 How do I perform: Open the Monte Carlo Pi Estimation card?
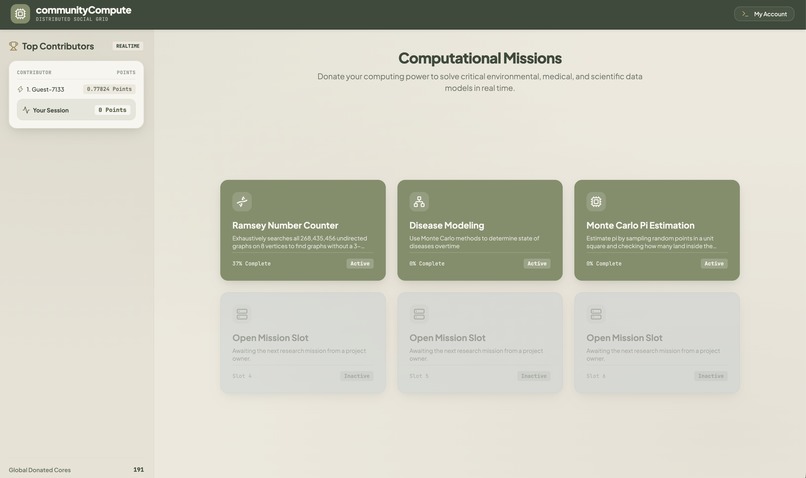[x=657, y=230]
